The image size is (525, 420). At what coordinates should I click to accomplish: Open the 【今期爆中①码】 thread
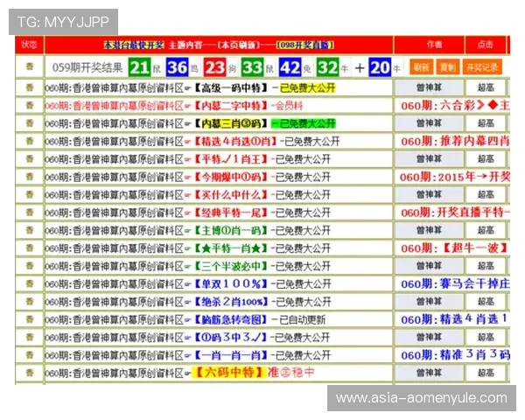point(188,177)
